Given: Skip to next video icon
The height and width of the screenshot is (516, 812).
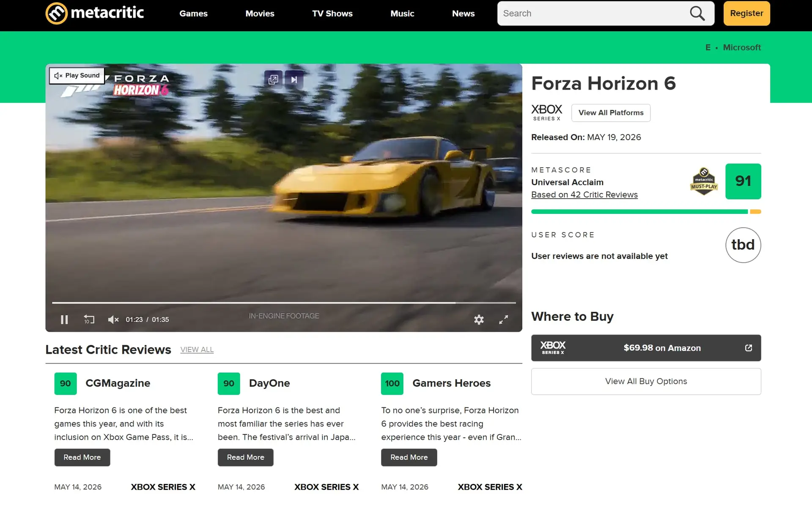Looking at the screenshot, I should pyautogui.click(x=294, y=79).
